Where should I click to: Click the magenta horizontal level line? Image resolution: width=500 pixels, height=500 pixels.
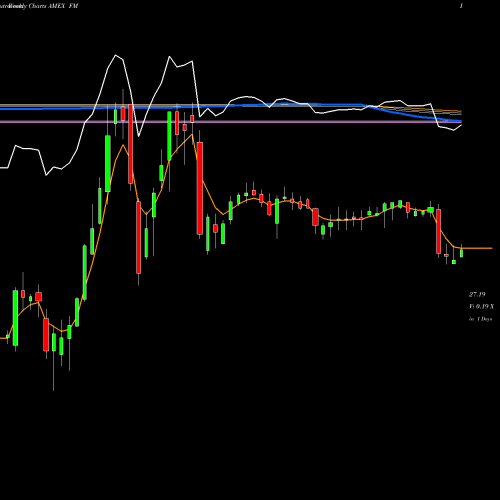coord(231,122)
